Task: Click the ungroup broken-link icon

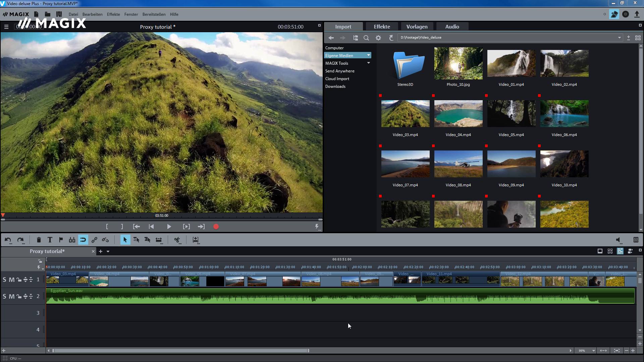Action: pos(105,240)
